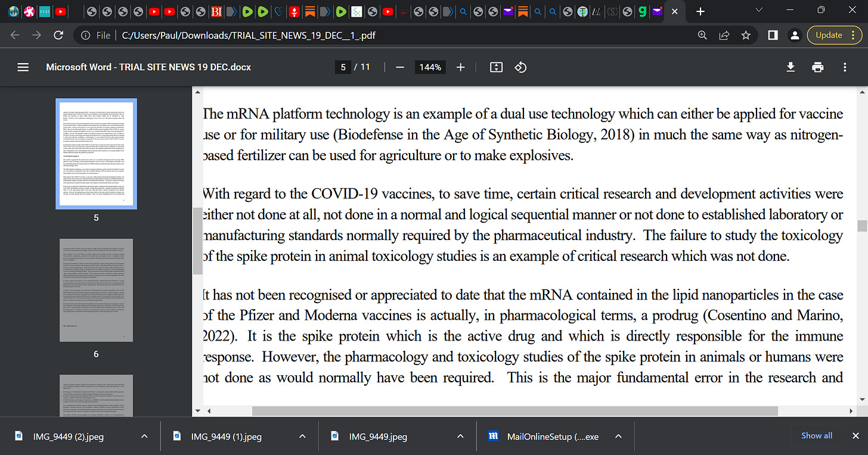The height and width of the screenshot is (455, 868).
Task: Click the Fit to page icon
Action: (x=496, y=67)
